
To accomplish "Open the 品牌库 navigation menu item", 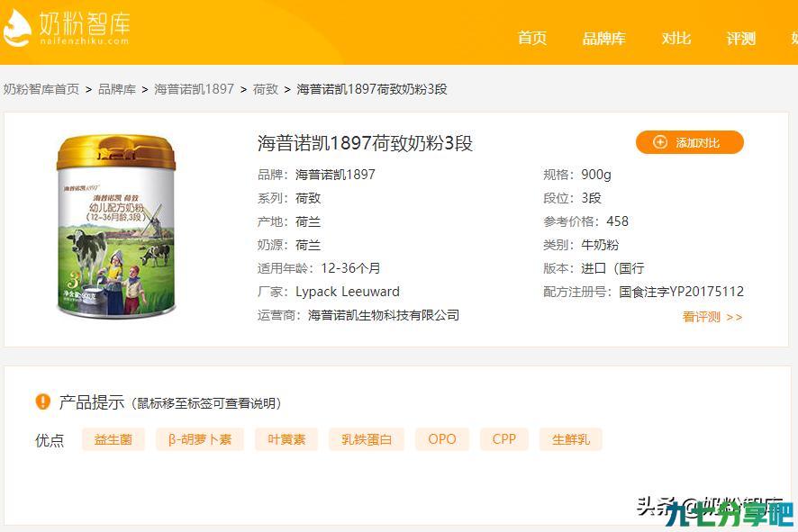I will tap(604, 38).
